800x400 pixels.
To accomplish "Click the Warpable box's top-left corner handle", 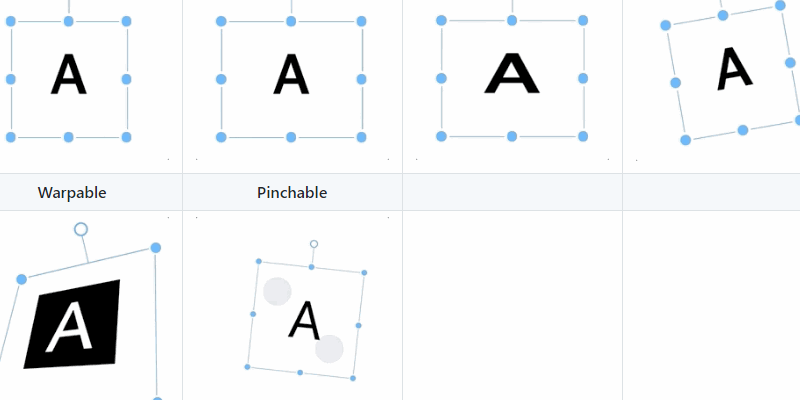I will pos(22,279).
